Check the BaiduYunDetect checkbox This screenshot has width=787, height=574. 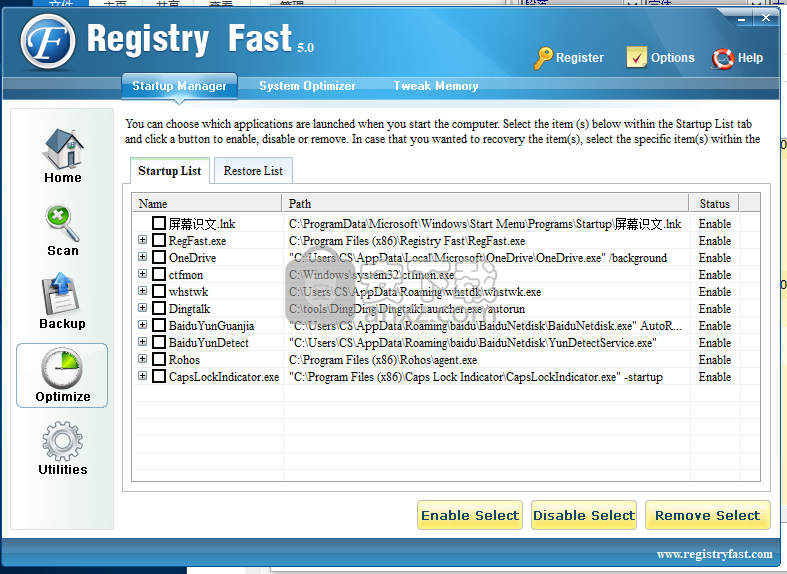point(159,342)
